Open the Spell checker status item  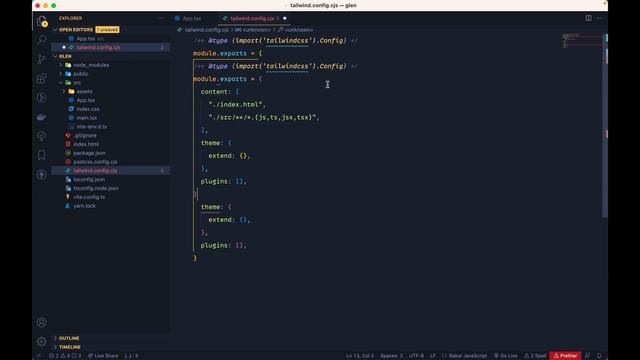point(535,356)
